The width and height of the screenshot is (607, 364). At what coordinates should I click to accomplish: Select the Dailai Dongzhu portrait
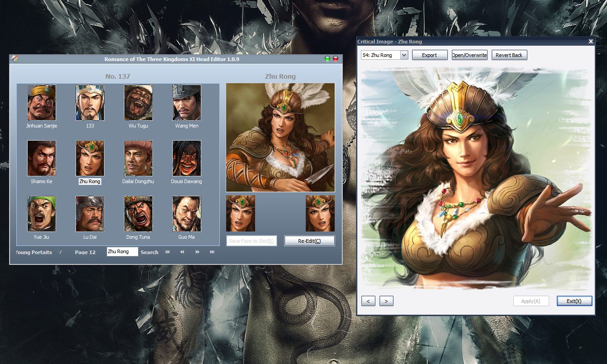coord(138,158)
